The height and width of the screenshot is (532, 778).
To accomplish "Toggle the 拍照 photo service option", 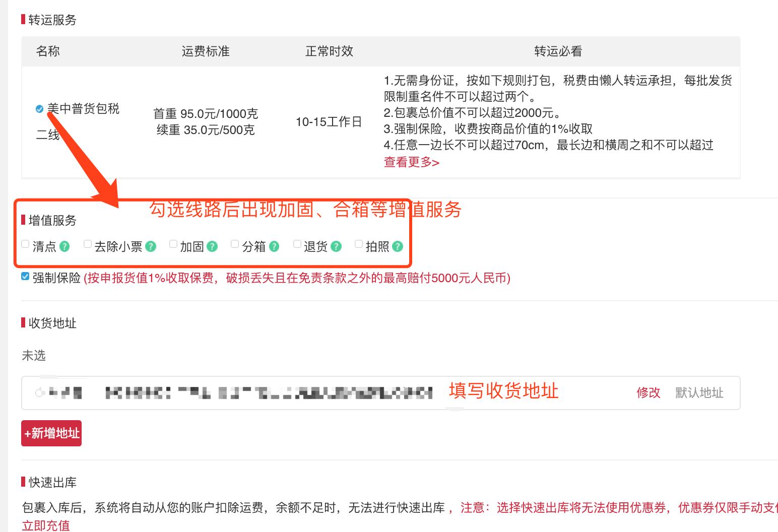I will [x=358, y=244].
